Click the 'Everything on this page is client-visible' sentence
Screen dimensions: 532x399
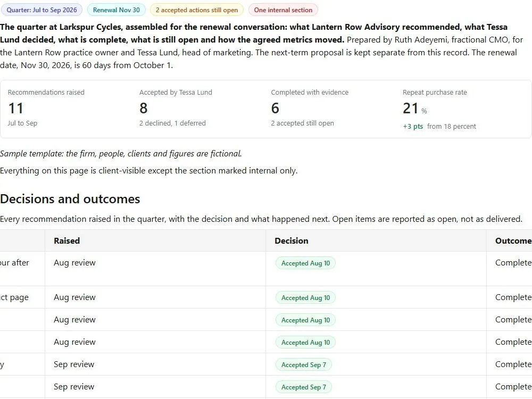pyautogui.click(x=148, y=171)
